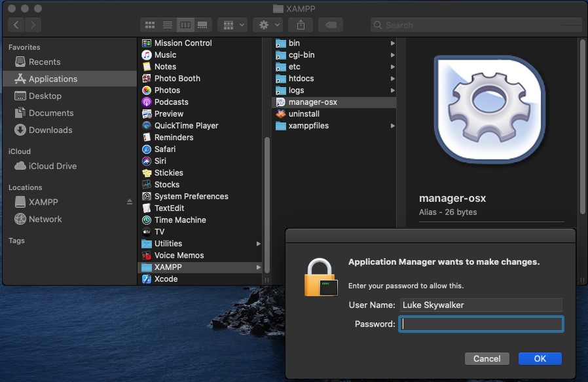The width and height of the screenshot is (588, 382).
Task: Go forward in Finder history
Action: (x=33, y=25)
